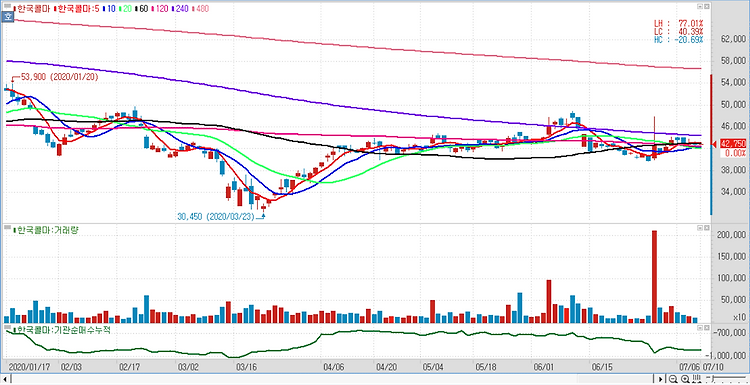Click the 05/04 date label
The image size is (750, 385).
(x=432, y=367)
